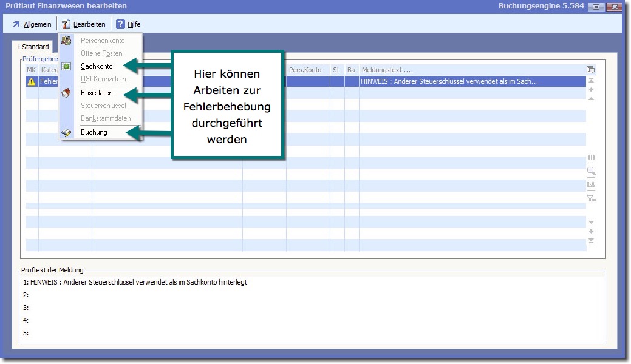The image size is (631, 364).
Task: Jump to first row with top arrow
Action: click(591, 80)
